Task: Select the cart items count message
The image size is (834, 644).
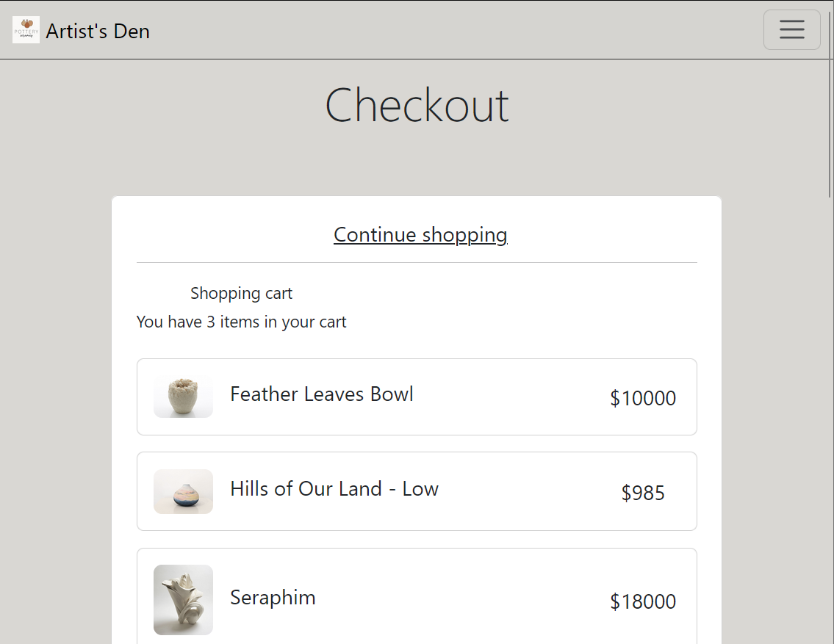Action: (x=241, y=322)
